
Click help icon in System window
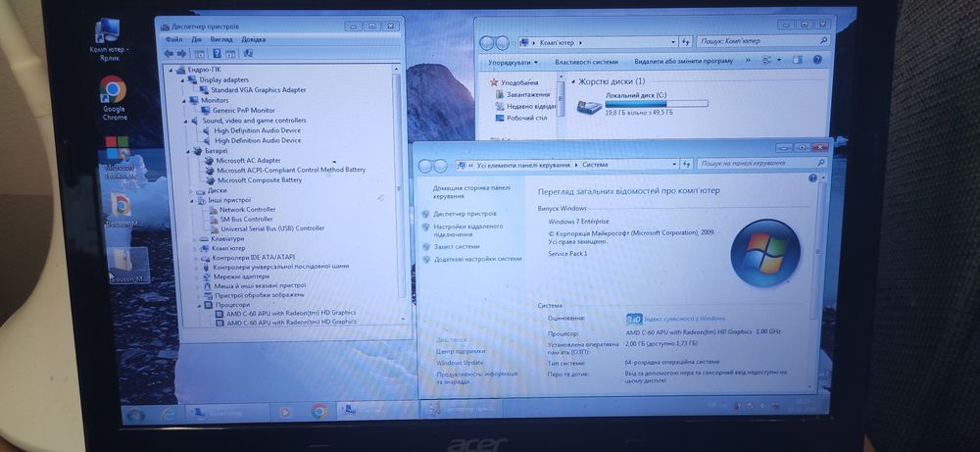pos(812,178)
